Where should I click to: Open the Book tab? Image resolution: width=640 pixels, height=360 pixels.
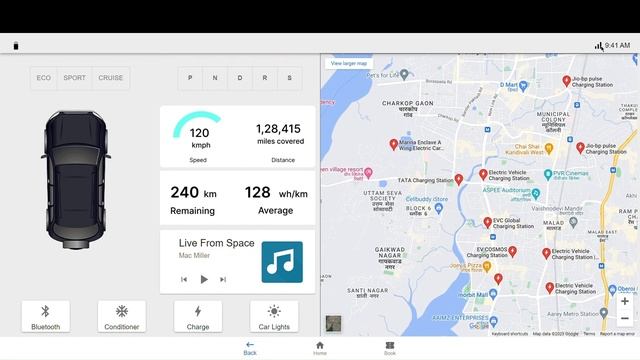(x=390, y=348)
